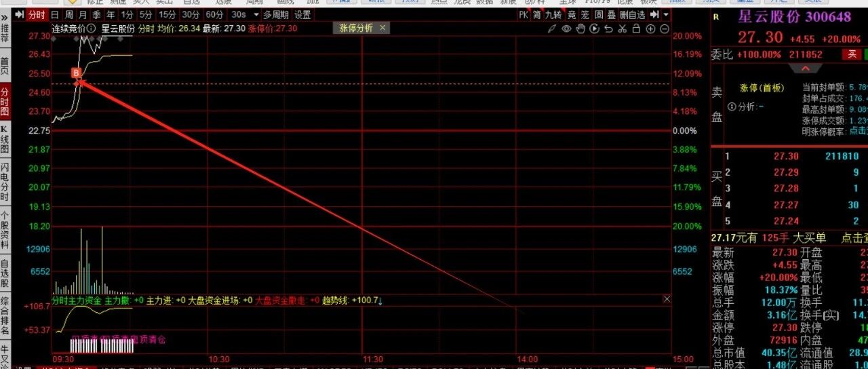Toggle the 笼 button in toolbar
The image size is (868, 369).
pos(585,14)
